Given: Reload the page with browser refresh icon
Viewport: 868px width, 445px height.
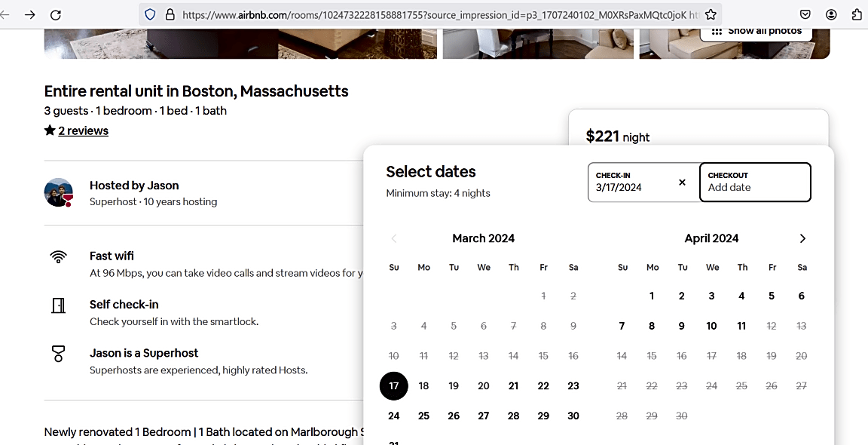Looking at the screenshot, I should pyautogui.click(x=55, y=15).
